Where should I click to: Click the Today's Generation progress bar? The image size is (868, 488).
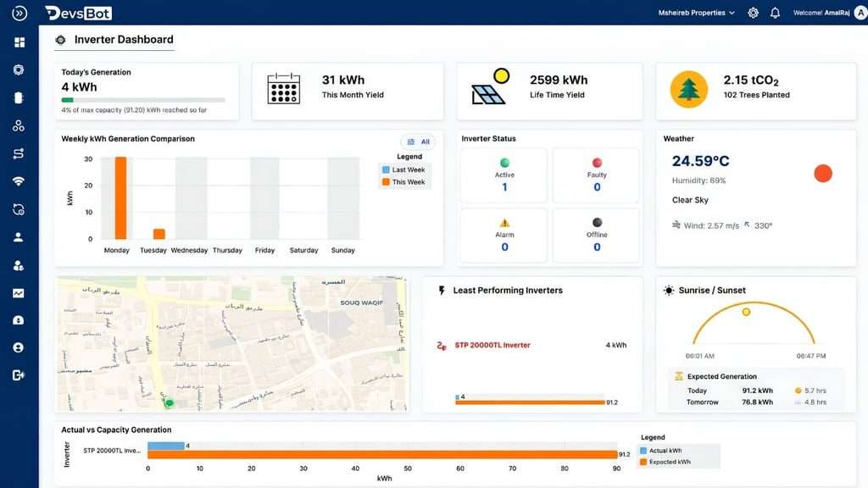click(x=143, y=100)
